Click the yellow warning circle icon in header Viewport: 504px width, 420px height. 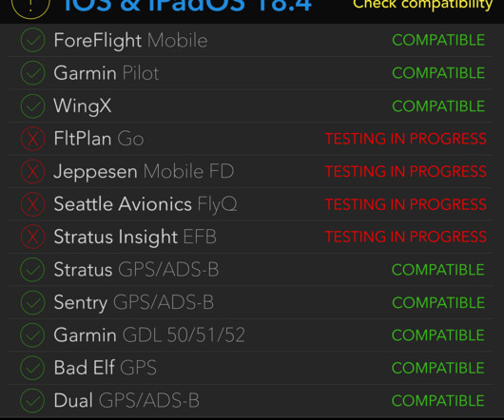(30, 7)
